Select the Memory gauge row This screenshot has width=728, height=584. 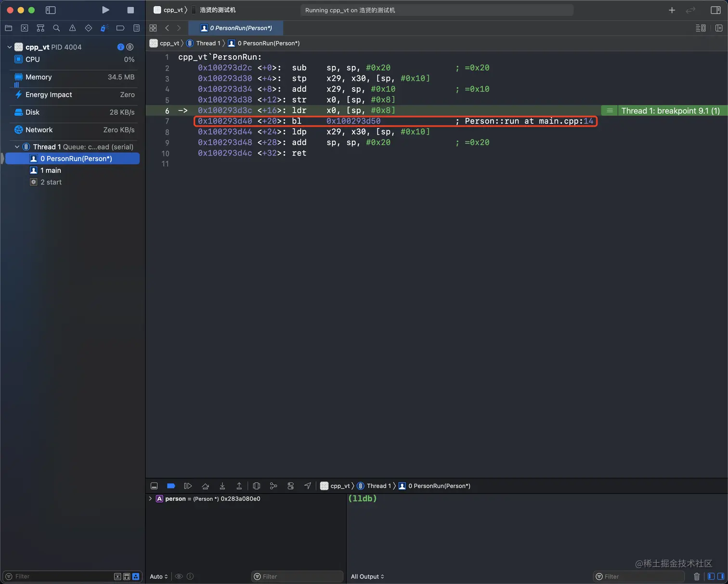pos(73,77)
